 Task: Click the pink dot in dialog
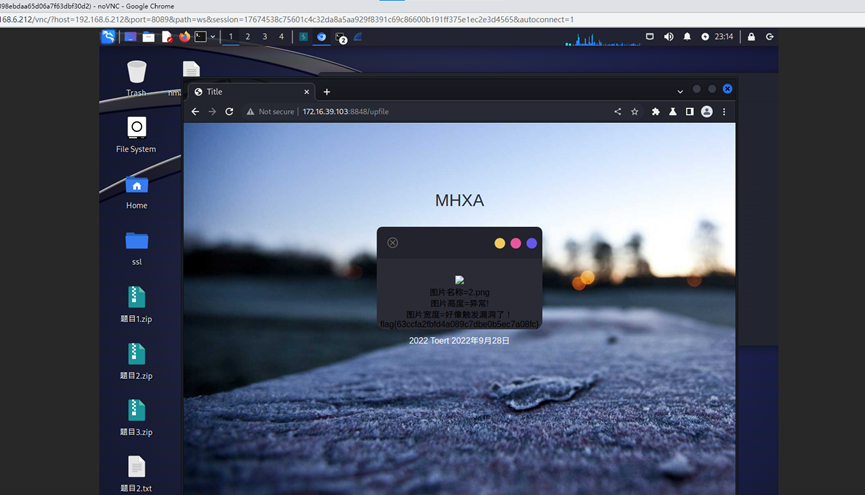(516, 243)
